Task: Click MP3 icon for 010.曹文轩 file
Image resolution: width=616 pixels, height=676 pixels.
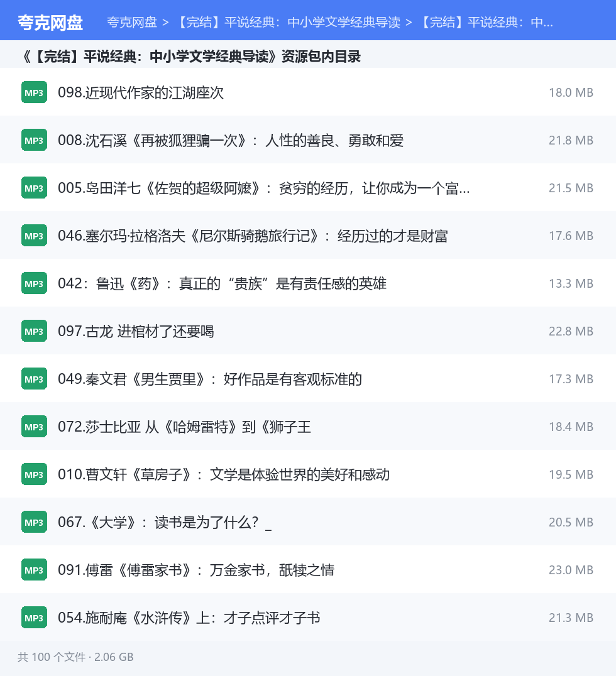Action: [34, 474]
